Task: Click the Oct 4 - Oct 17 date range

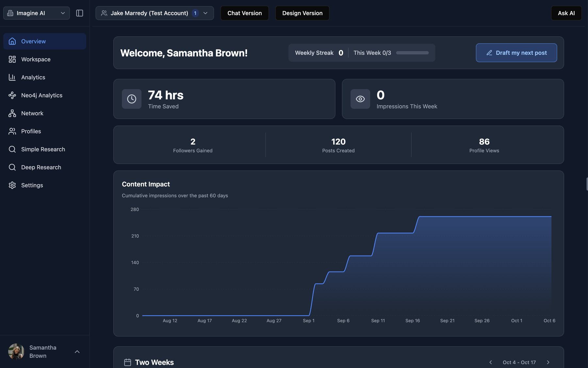Action: coord(519,362)
